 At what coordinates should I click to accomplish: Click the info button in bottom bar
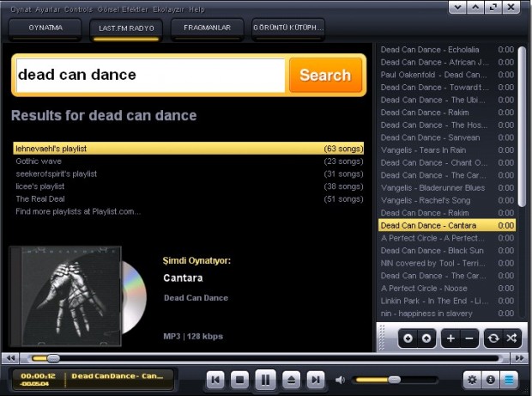[x=490, y=380]
